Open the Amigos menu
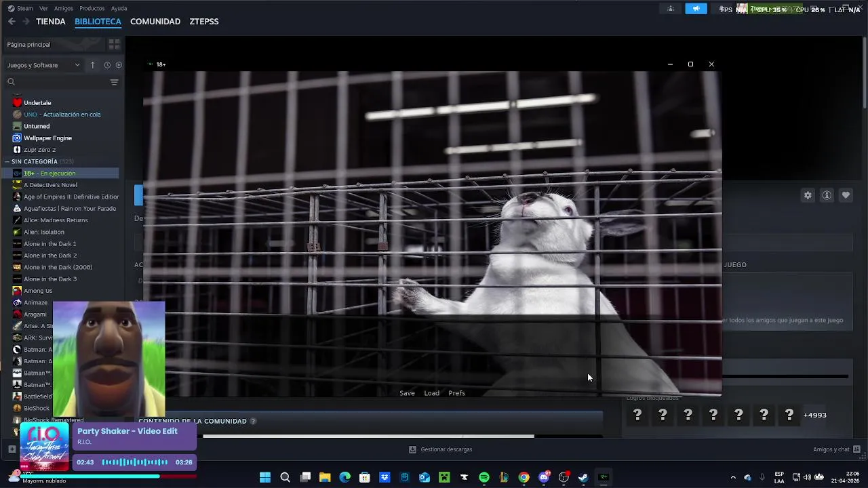This screenshot has height=488, width=868. [x=64, y=8]
